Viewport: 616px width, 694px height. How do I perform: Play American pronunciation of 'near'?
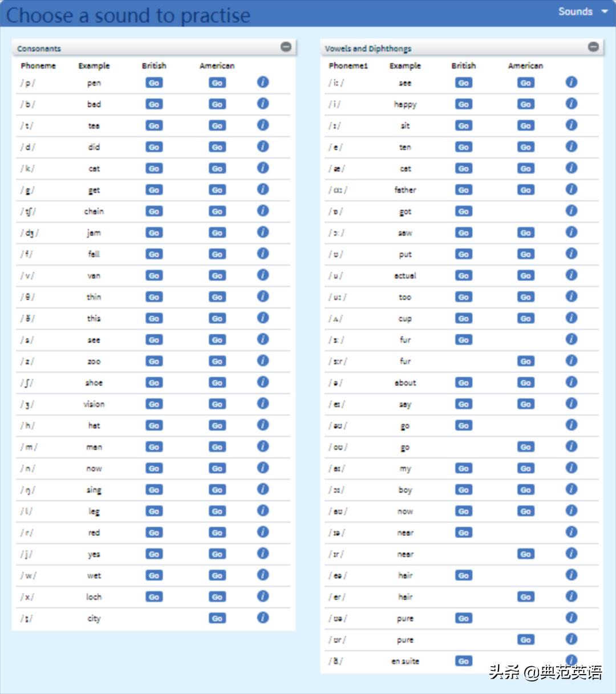pos(526,554)
